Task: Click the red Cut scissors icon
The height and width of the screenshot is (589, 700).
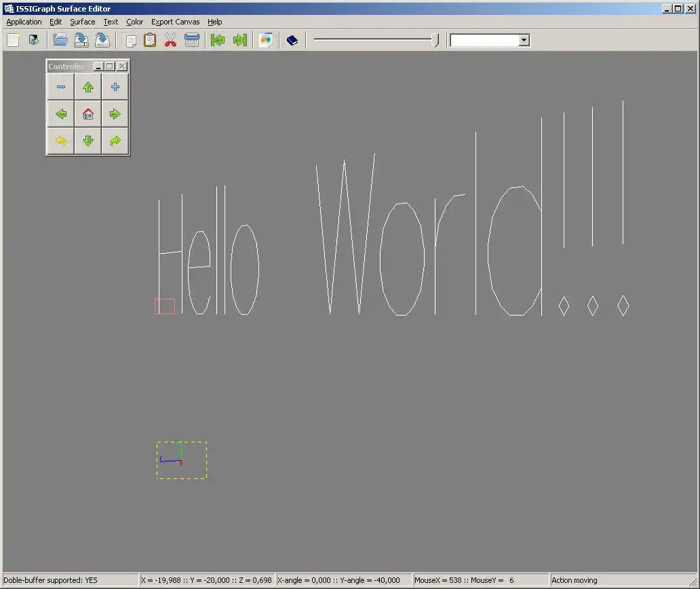Action: (170, 41)
